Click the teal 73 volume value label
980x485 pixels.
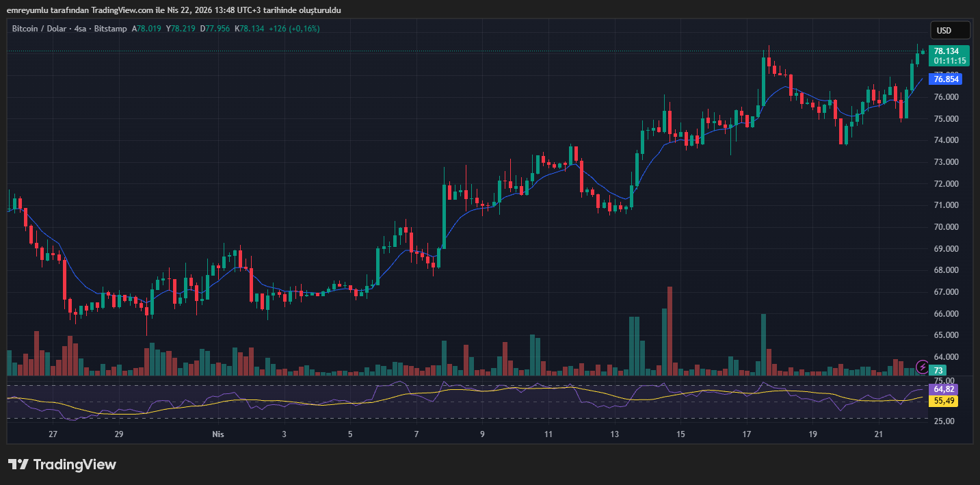point(938,369)
